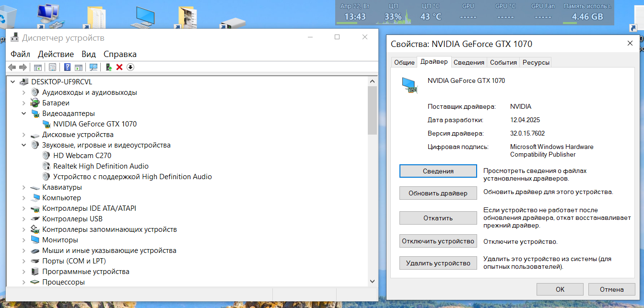Open the Вид menu

89,54
